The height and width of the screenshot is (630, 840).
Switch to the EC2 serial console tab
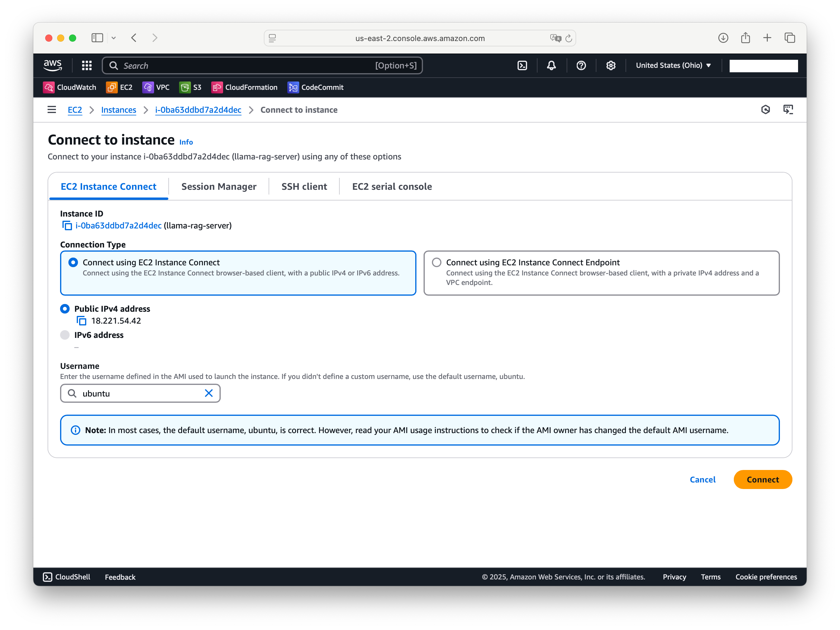[x=392, y=187]
